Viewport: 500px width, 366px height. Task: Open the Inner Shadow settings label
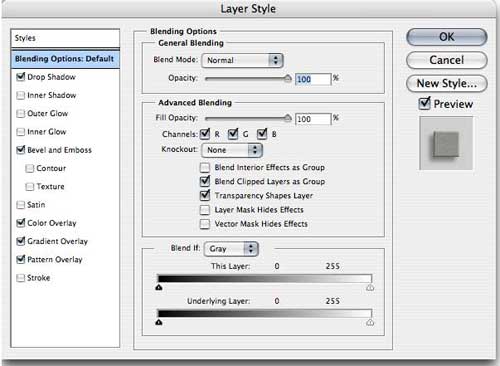pos(52,95)
